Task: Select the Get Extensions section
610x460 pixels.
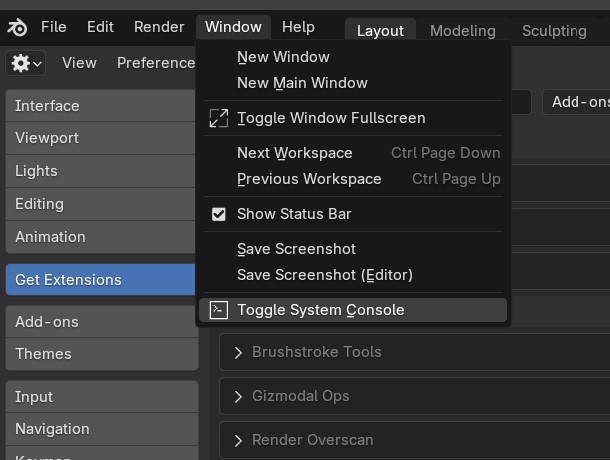Action: (x=100, y=280)
